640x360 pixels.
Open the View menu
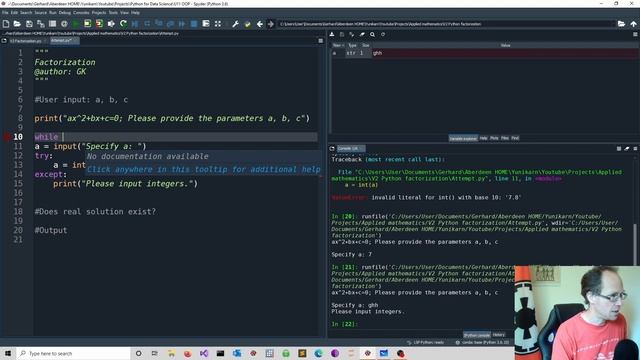click(x=124, y=13)
